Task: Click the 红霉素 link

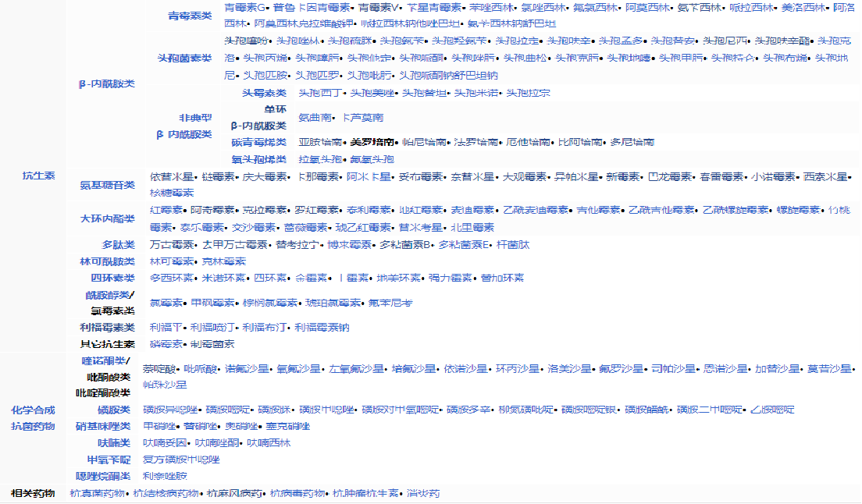Action: [166, 210]
